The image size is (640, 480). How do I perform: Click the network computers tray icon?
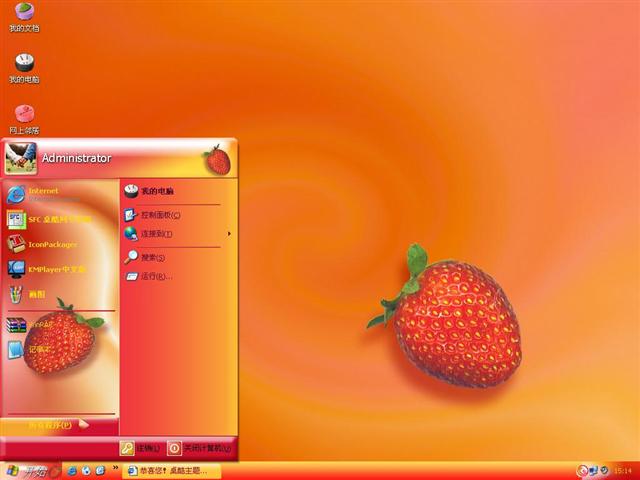594,471
